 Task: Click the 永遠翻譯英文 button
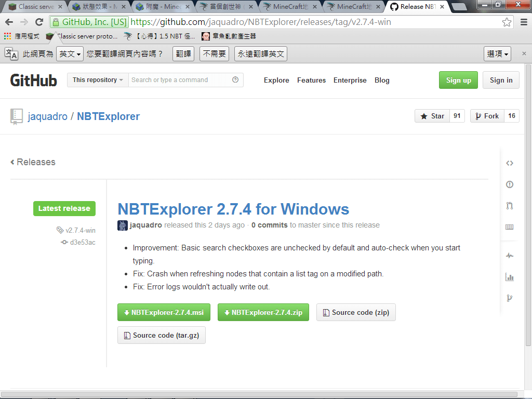coord(261,54)
